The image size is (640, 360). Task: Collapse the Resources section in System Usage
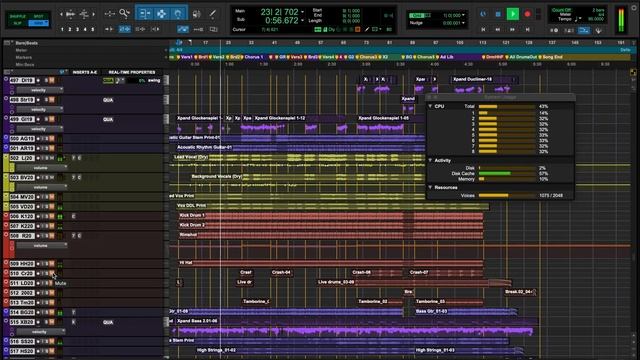coord(430,187)
